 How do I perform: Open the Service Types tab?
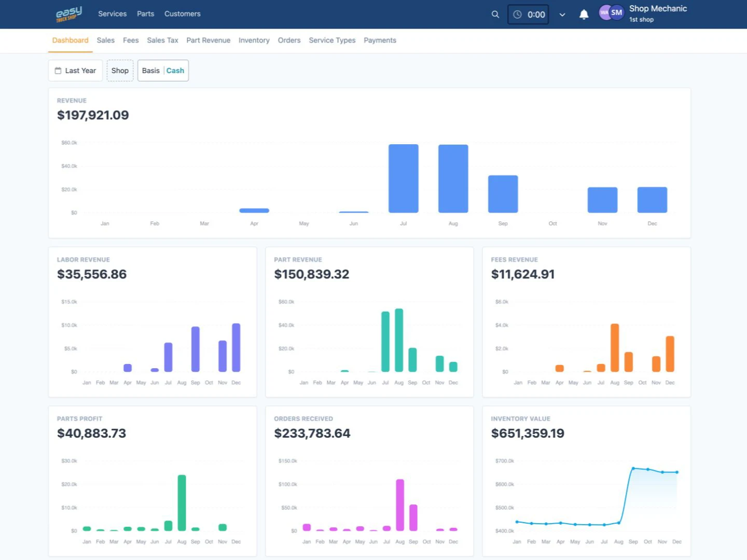click(x=332, y=40)
